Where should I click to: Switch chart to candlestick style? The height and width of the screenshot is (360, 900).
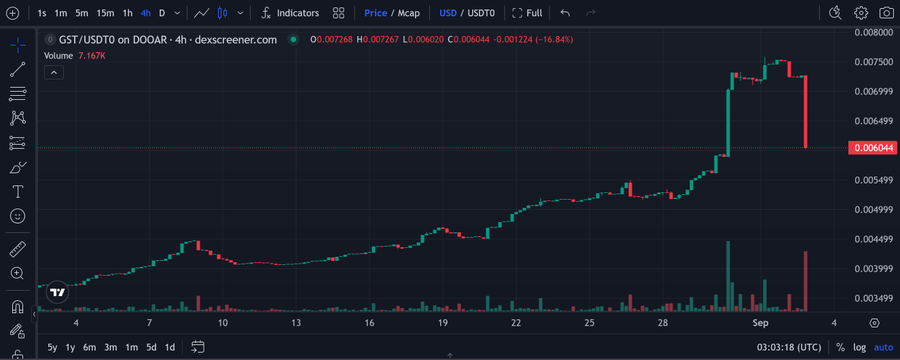point(223,13)
